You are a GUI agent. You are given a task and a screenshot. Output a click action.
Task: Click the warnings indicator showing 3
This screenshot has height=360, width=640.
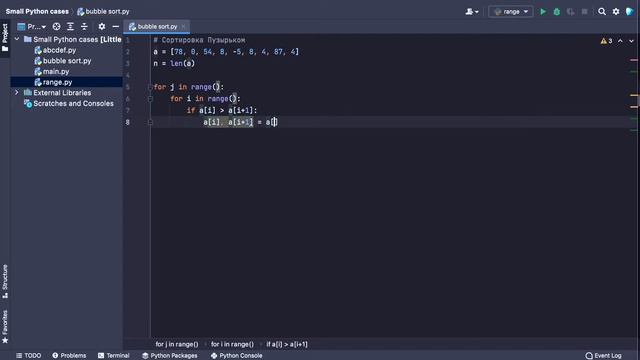606,41
